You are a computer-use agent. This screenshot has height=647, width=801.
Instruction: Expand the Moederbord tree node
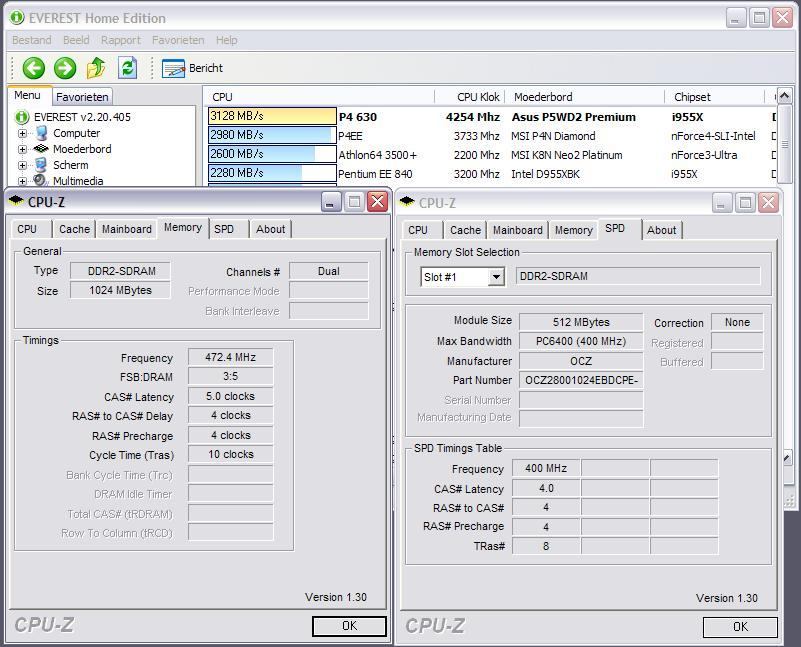(x=22, y=149)
